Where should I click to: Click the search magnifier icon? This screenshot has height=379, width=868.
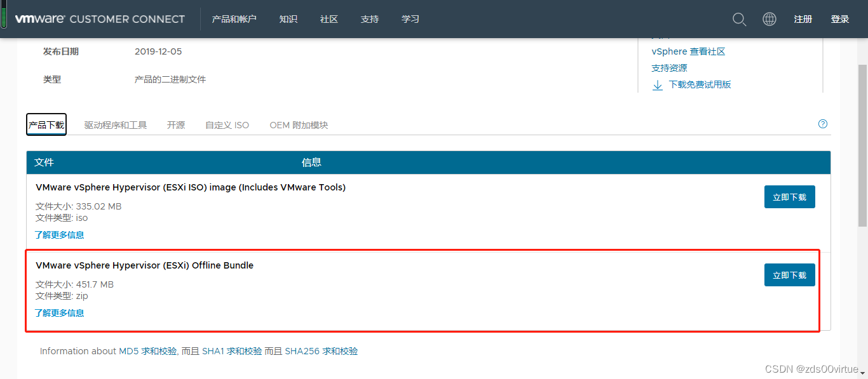(x=739, y=20)
